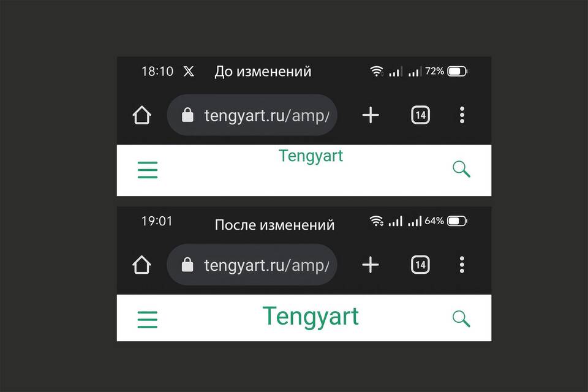The image size is (588, 392).
Task: Open a new tab with the upper plus icon
Action: [x=371, y=115]
